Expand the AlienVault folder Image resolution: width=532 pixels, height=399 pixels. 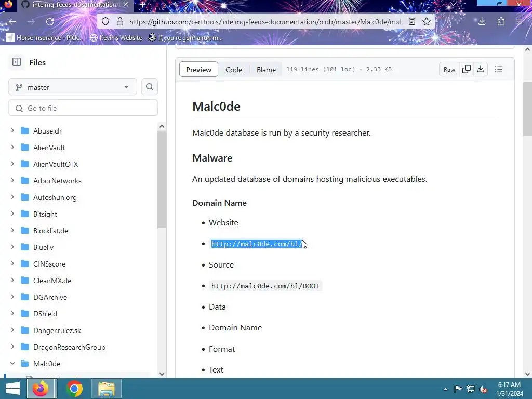12,147
